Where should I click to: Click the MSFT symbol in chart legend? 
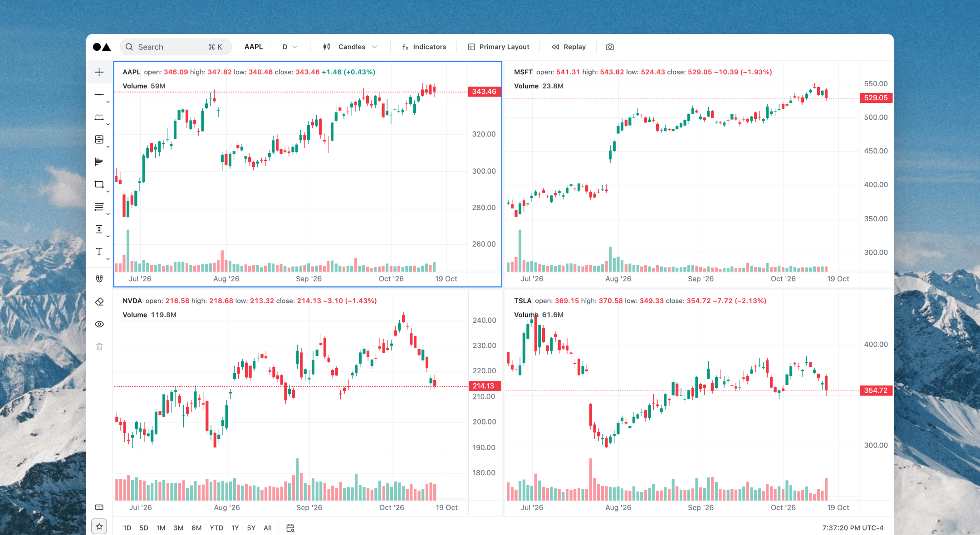click(x=523, y=72)
